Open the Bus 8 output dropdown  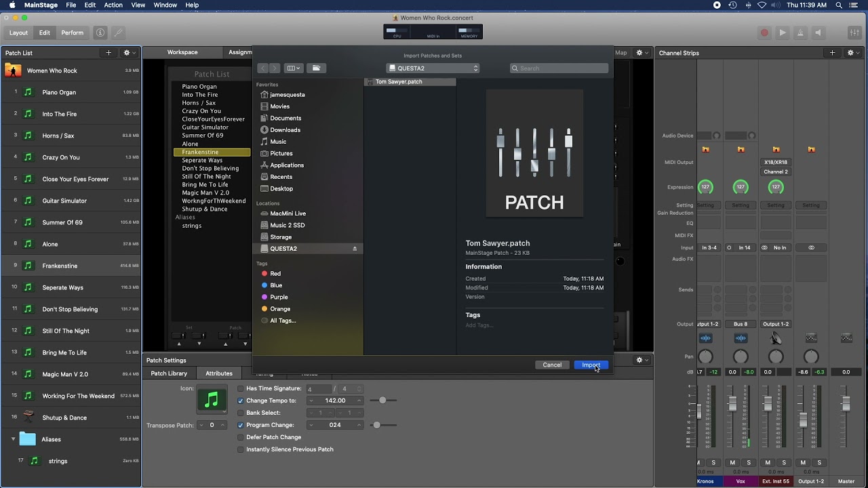[741, 324]
